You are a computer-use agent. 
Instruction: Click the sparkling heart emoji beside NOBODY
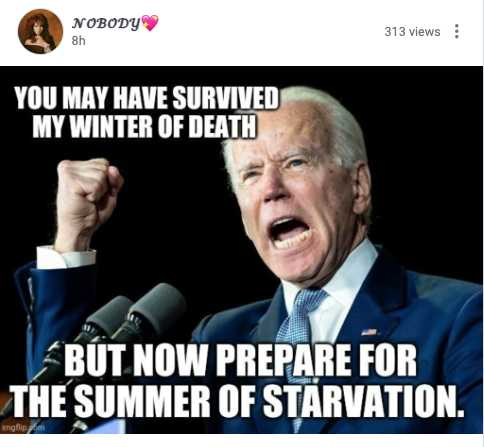(x=150, y=23)
